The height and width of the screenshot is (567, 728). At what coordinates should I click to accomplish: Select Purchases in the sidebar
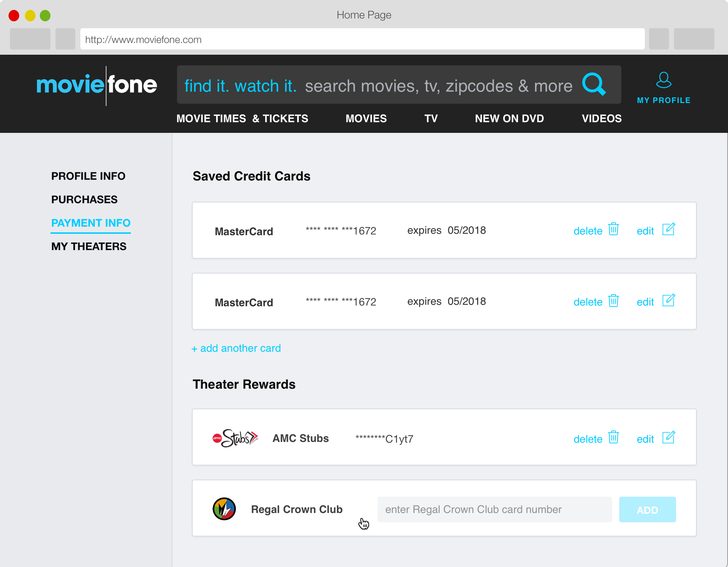click(x=84, y=200)
